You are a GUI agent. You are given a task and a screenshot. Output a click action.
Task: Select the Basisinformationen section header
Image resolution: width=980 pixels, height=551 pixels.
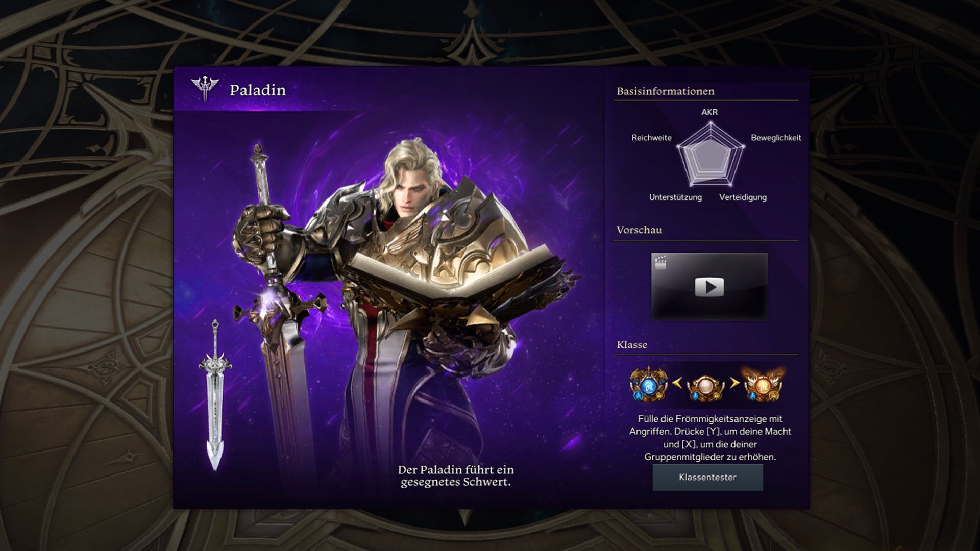click(x=665, y=91)
